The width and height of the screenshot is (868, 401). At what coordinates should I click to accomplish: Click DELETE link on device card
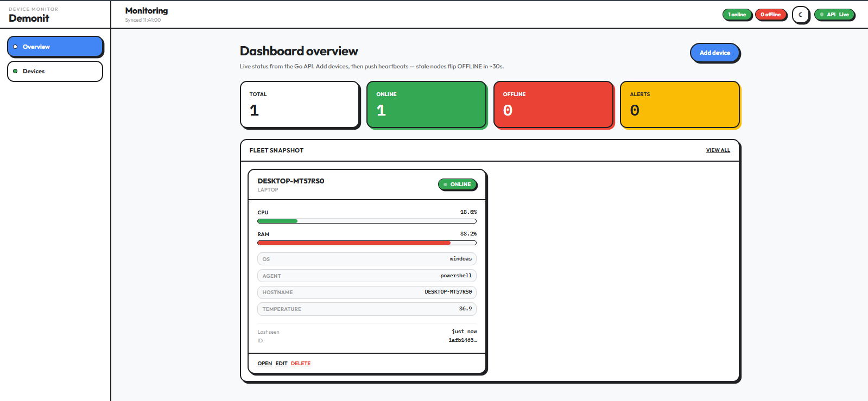pos(301,364)
